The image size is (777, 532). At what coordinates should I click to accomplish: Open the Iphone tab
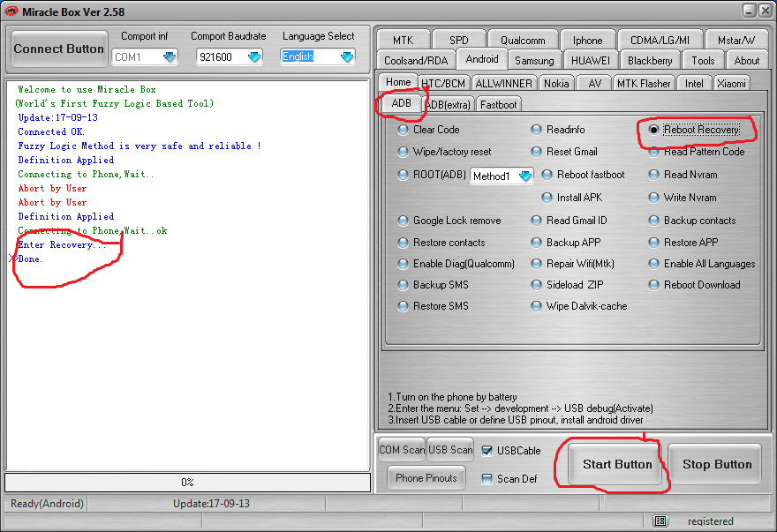[587, 40]
